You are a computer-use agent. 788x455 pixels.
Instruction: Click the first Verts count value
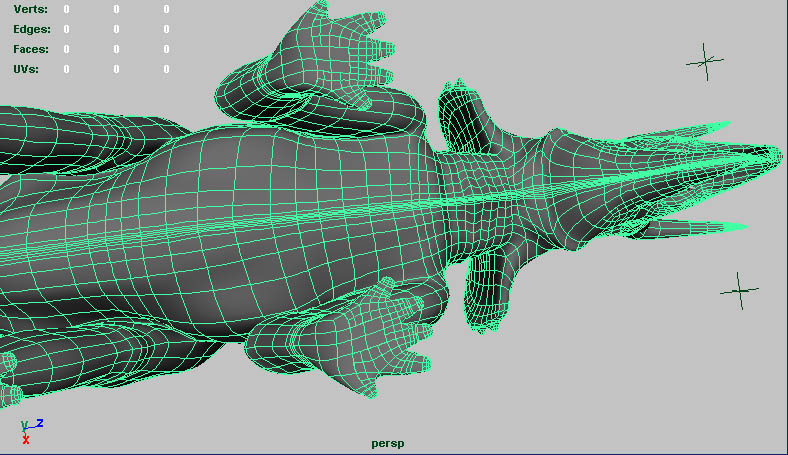(66, 9)
